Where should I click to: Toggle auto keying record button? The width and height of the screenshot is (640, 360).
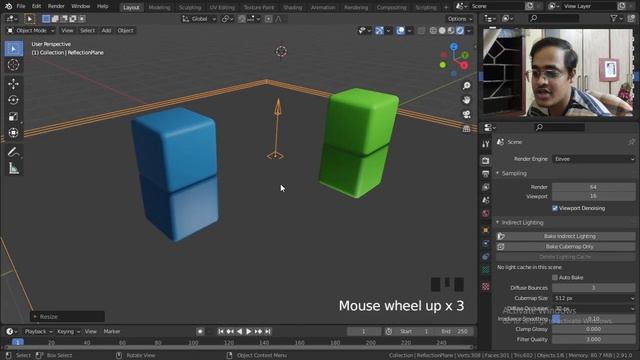tap(200, 331)
